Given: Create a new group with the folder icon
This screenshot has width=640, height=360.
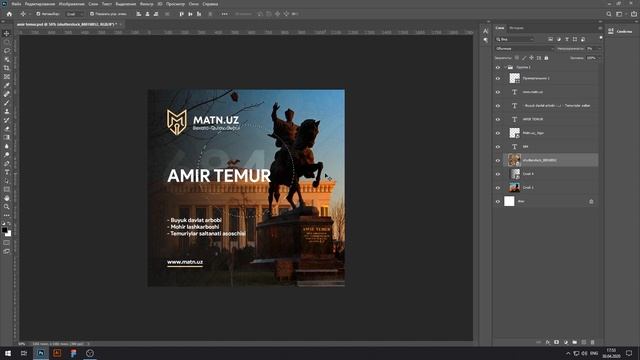Looking at the screenshot, I should click(x=575, y=342).
